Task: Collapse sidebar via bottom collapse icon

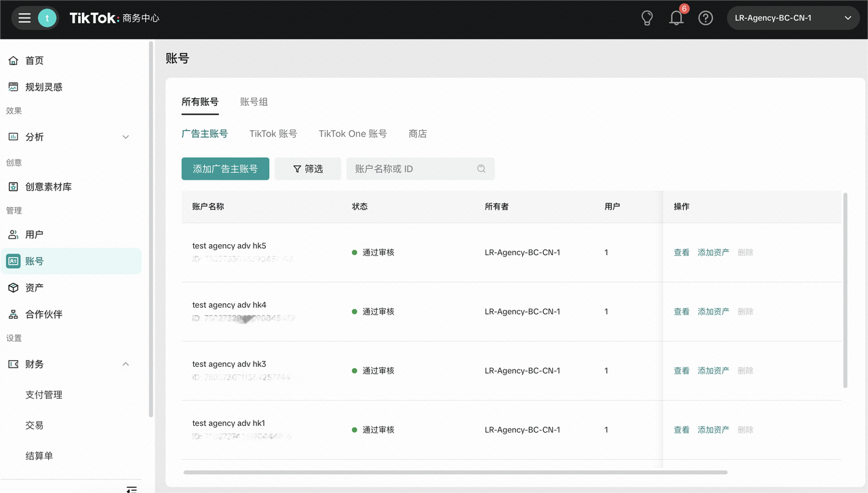Action: (x=132, y=489)
